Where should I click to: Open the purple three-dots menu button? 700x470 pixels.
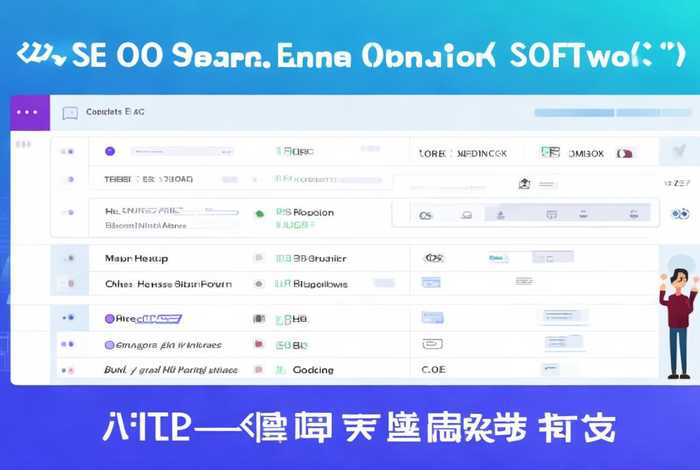pos(30,112)
